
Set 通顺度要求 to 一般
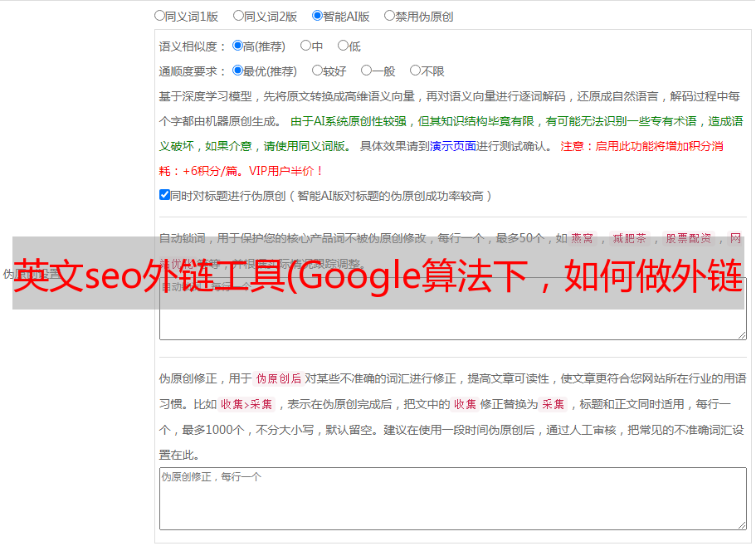366,71
